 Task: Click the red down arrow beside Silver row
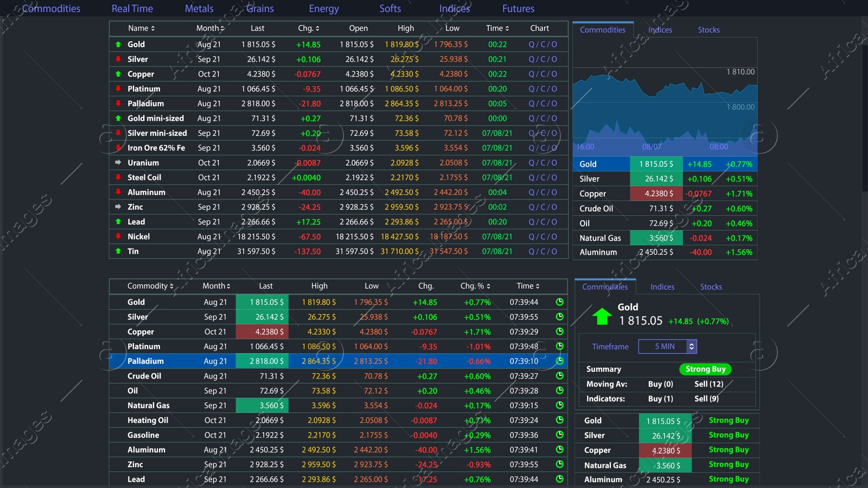tap(118, 59)
